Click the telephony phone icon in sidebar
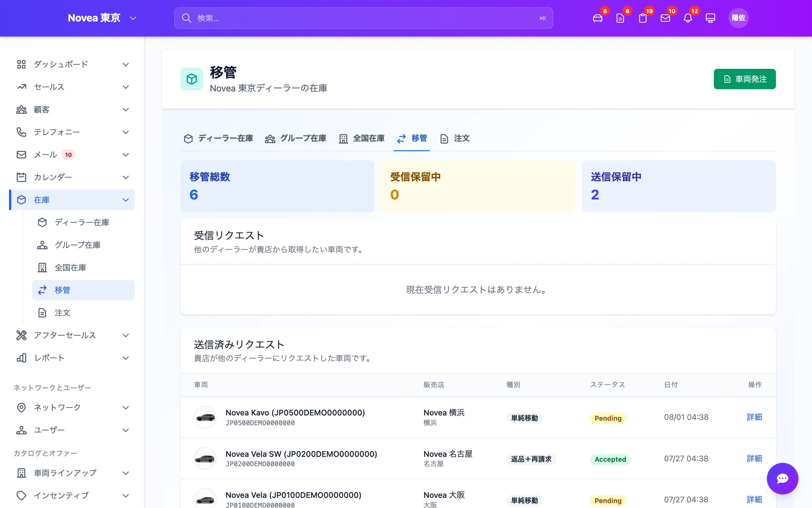Screen dimensions: 812x508 (x=21, y=132)
